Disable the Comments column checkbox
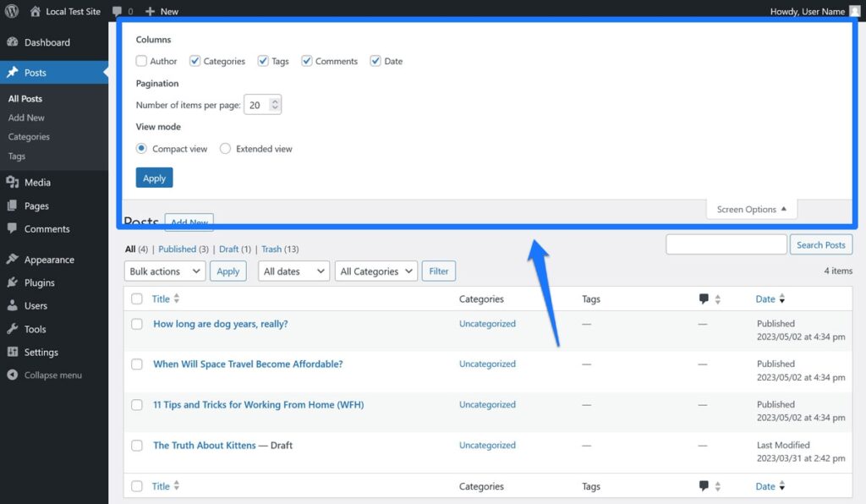 (306, 61)
